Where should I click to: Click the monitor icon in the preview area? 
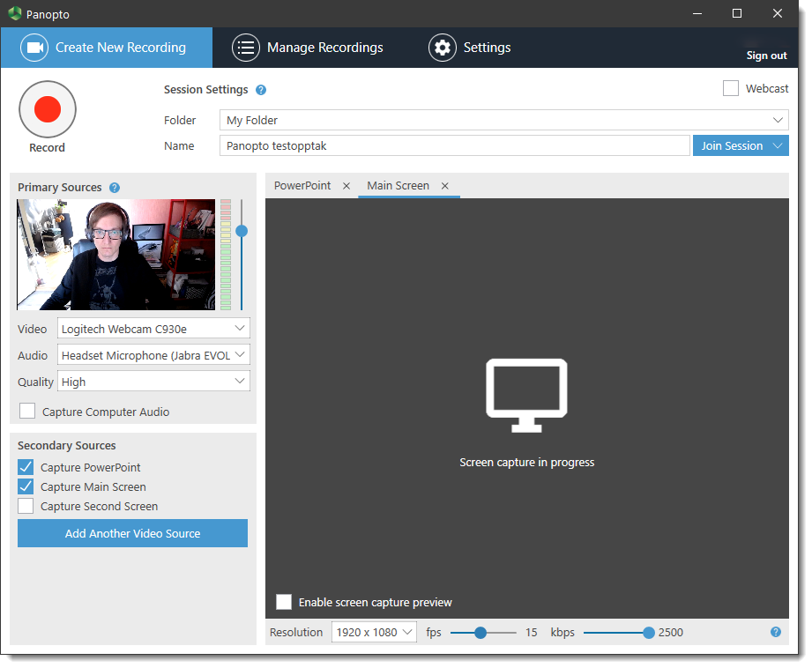pos(526,395)
